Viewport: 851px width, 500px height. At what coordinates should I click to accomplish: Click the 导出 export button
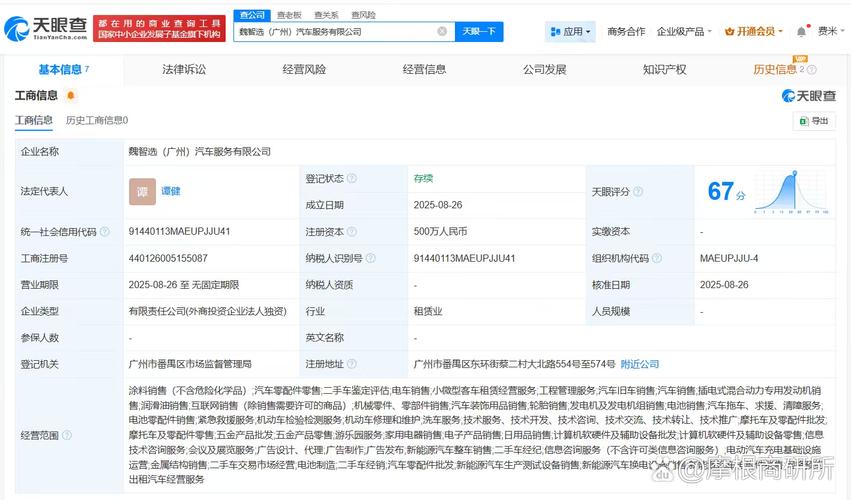[x=814, y=121]
